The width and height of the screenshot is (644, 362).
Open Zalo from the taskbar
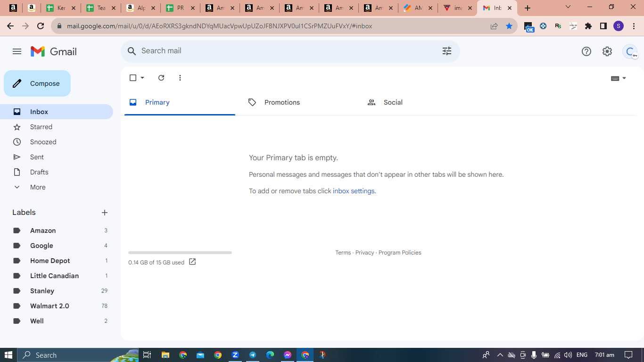[x=235, y=355]
